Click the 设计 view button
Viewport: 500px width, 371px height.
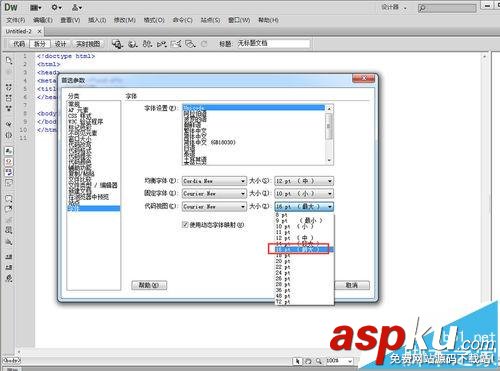(x=60, y=44)
